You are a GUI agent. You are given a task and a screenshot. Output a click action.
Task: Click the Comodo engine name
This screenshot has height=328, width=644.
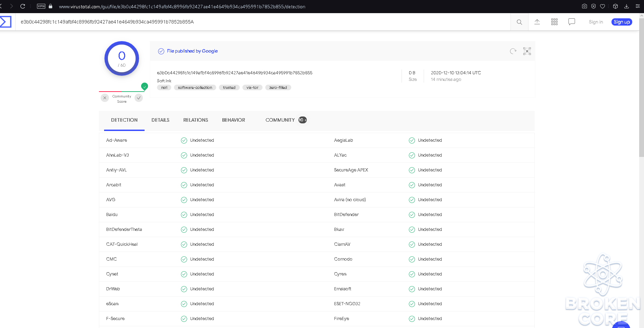(343, 259)
